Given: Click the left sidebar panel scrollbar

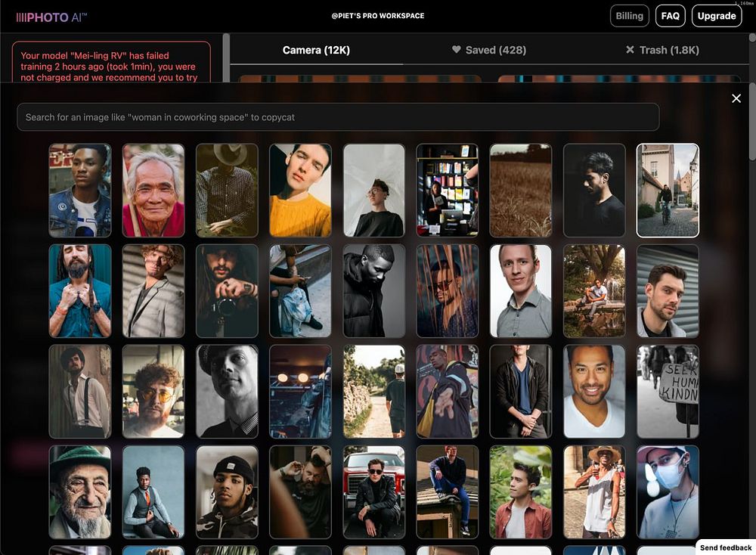Looking at the screenshot, I should tap(226, 58).
